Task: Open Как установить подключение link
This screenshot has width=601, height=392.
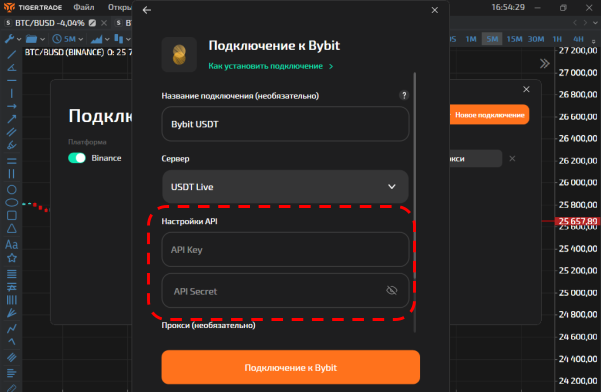Action: tap(271, 66)
